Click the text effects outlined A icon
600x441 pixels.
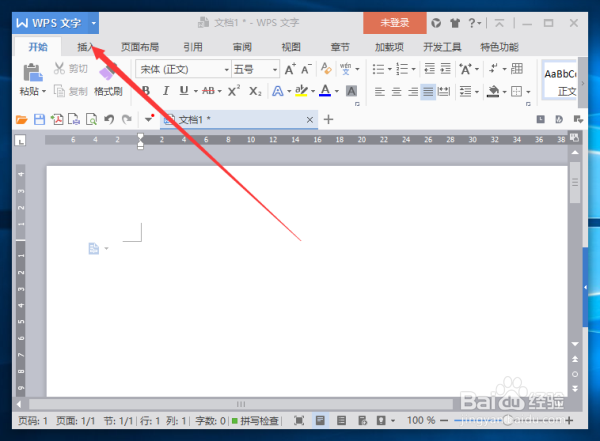tap(278, 91)
